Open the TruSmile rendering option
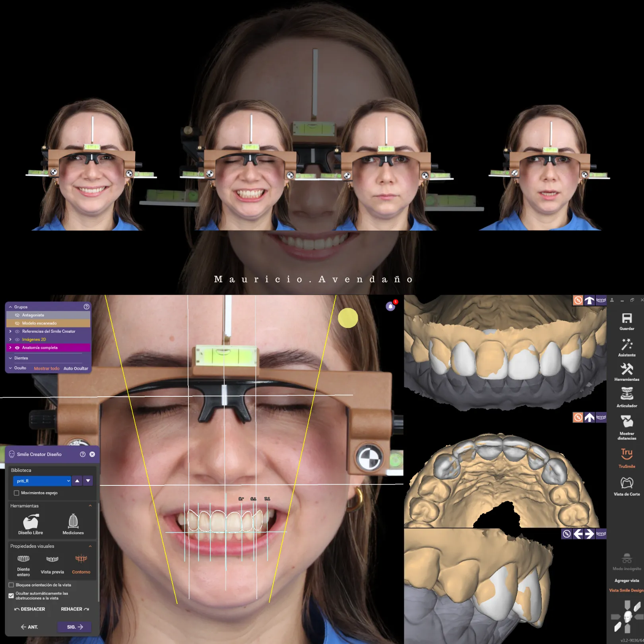 click(x=627, y=454)
